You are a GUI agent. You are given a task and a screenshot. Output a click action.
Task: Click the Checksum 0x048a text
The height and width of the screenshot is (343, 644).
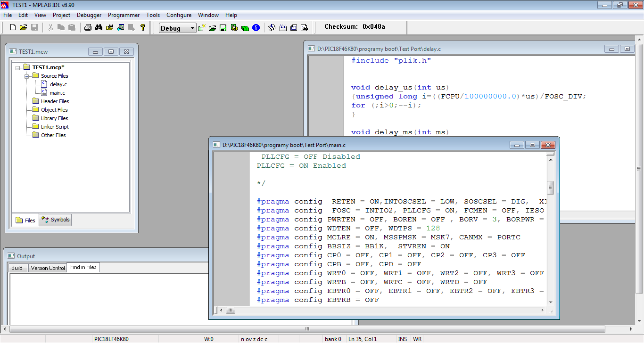point(355,27)
